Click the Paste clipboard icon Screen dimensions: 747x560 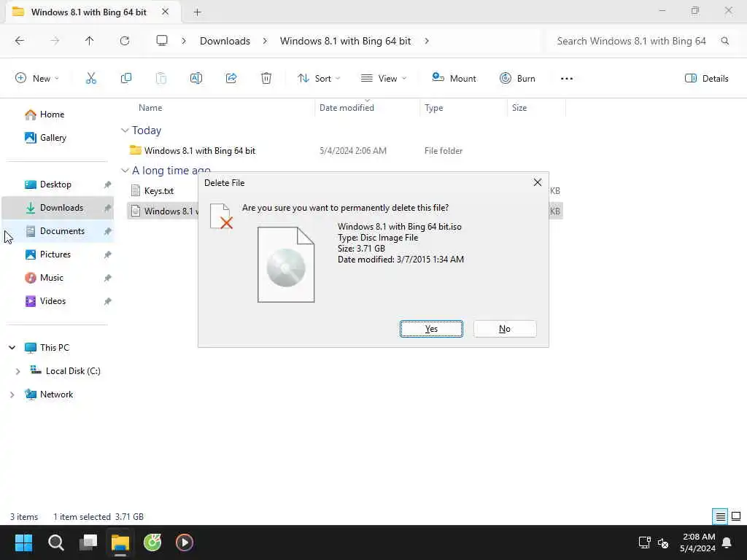pos(161,78)
